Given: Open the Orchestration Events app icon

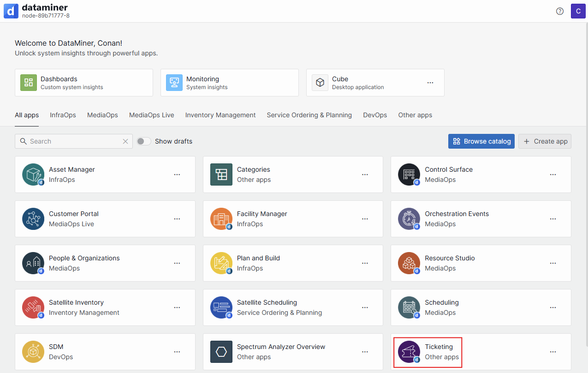Looking at the screenshot, I should (x=409, y=219).
